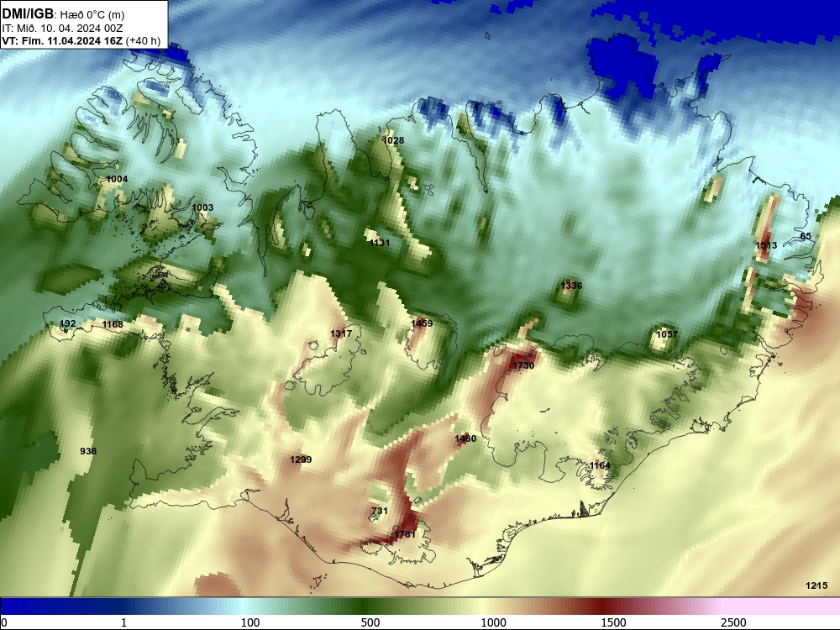
Task: Click the 500 mark on the color scale
Action: pyautogui.click(x=370, y=622)
